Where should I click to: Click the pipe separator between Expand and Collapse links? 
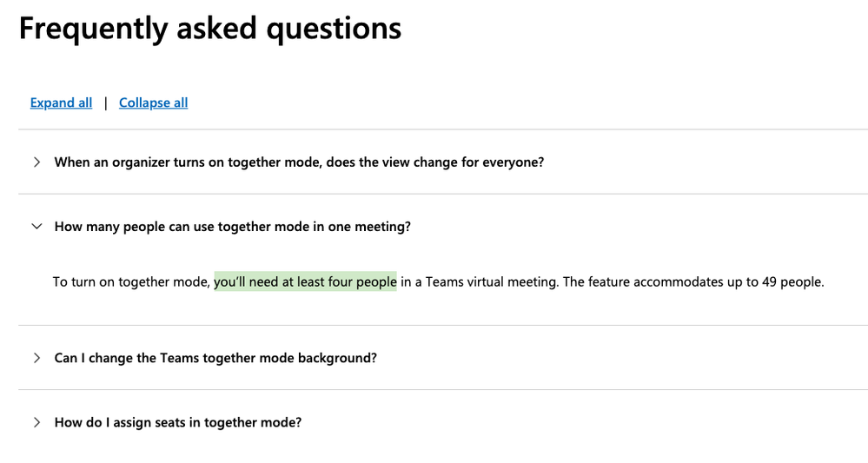click(106, 103)
